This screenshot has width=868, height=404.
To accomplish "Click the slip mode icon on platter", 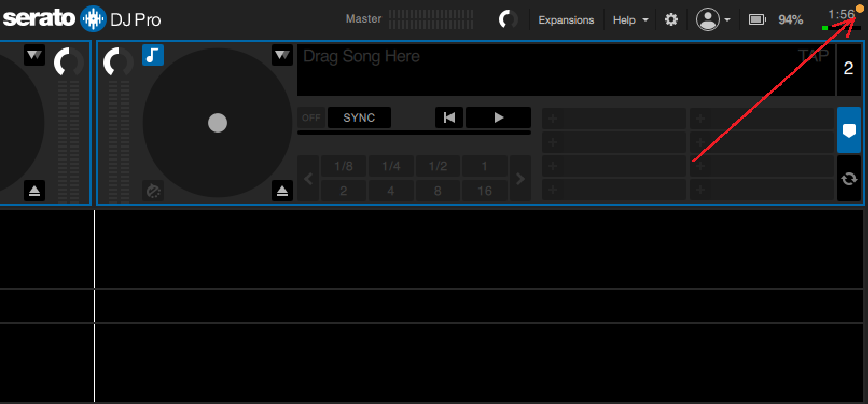I will coord(153,191).
